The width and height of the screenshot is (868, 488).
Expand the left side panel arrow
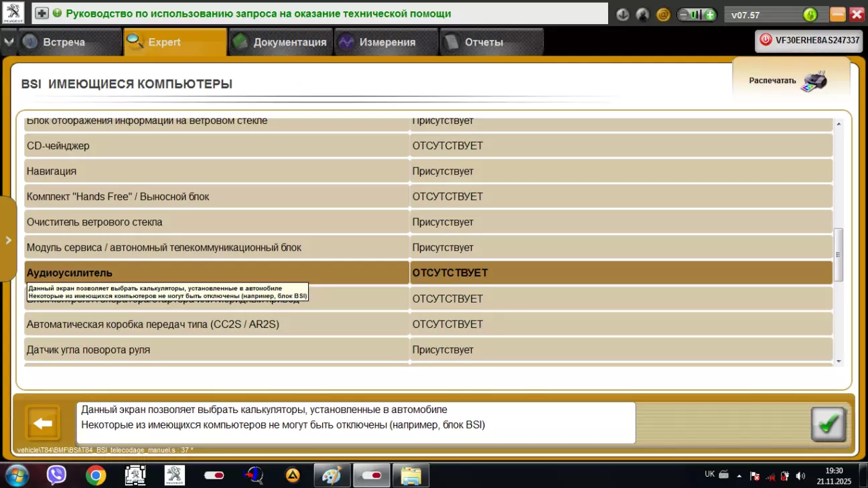(x=8, y=240)
